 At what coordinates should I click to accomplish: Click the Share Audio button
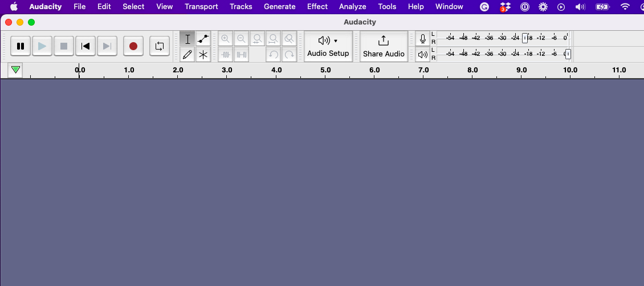384,46
